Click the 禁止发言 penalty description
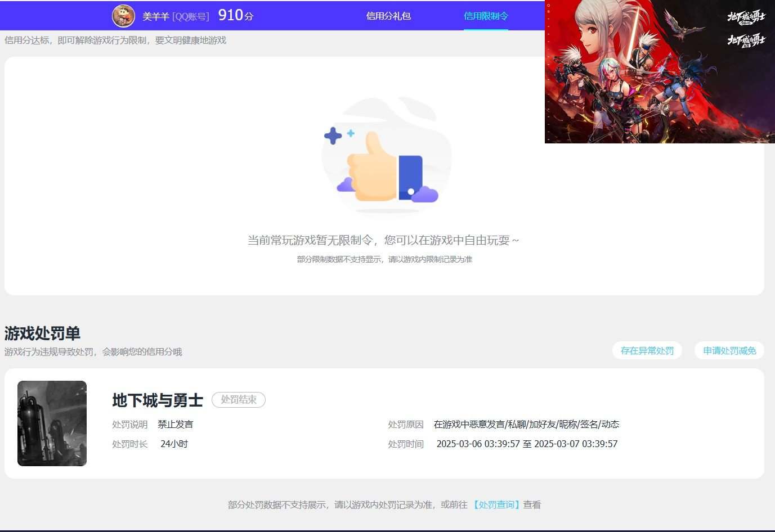 point(176,424)
